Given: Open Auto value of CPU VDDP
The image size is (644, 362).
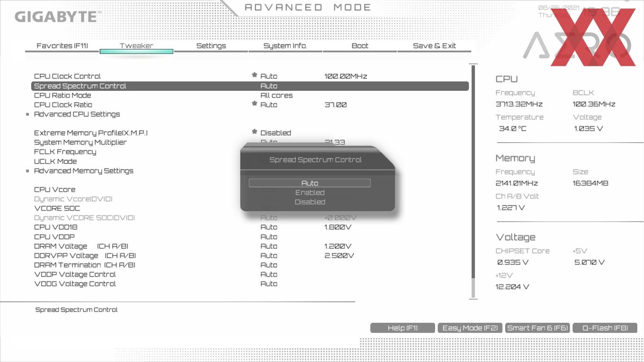Looking at the screenshot, I should (x=269, y=237).
